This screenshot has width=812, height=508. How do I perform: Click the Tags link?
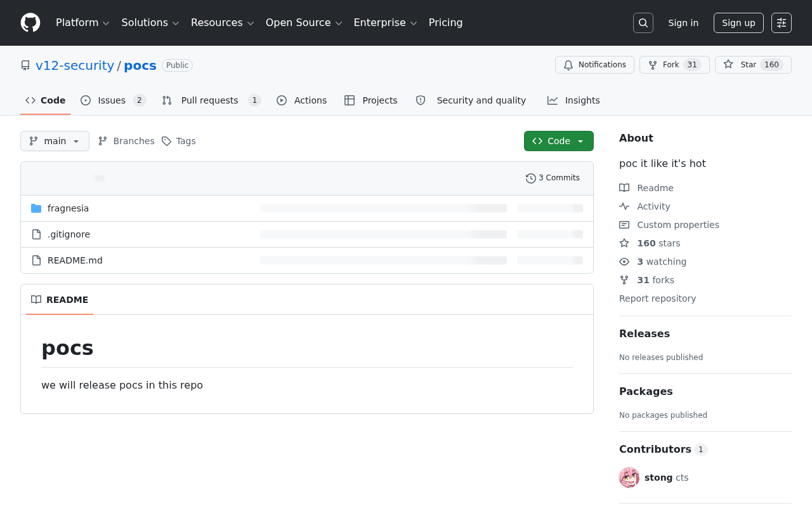tap(179, 141)
